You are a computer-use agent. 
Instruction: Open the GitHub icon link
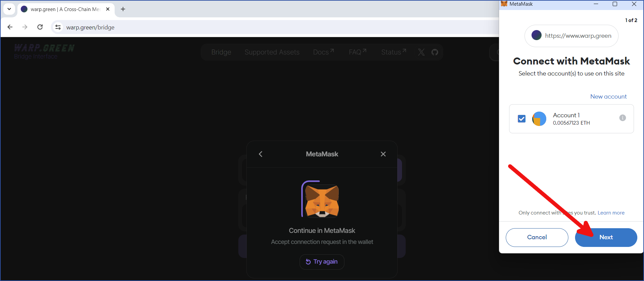(434, 52)
